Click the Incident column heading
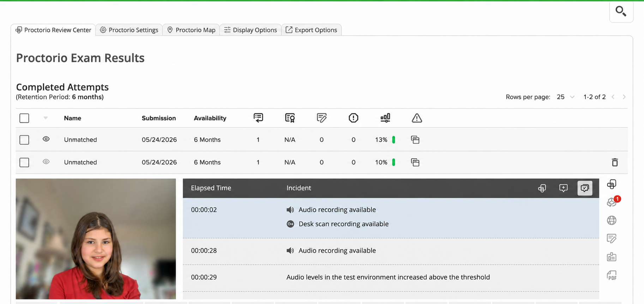644x304 pixels. click(299, 188)
